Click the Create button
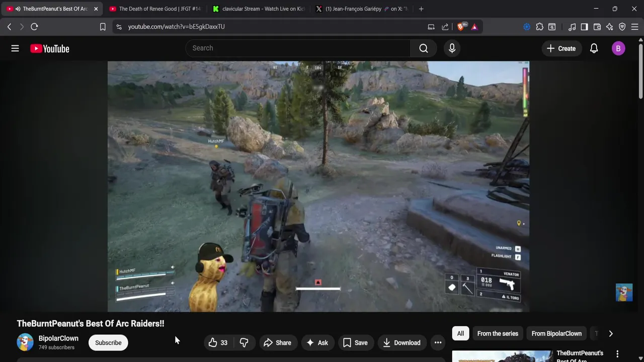This screenshot has width=644, height=362. pos(561,48)
